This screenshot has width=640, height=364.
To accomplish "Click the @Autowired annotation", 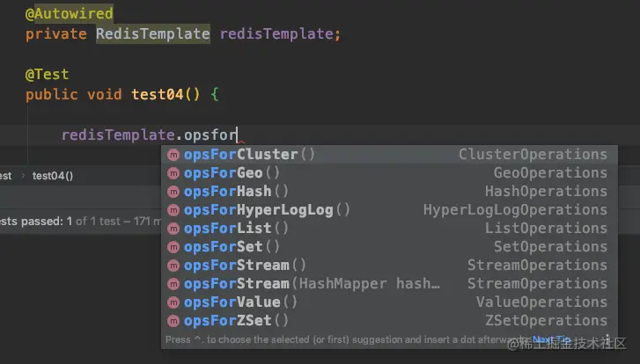I will pos(70,16).
